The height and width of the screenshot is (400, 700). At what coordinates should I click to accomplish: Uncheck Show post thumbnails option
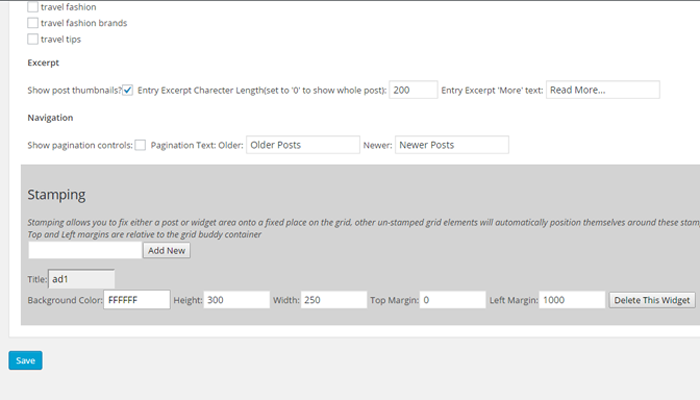(x=128, y=90)
